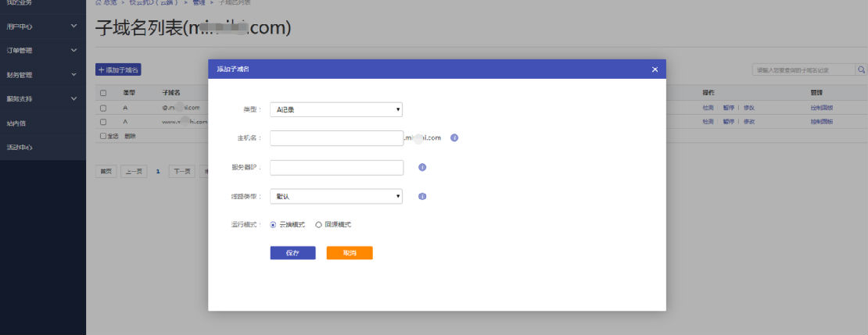868x335 pixels.
Task: Click the magnifier search icon
Action: pos(861,69)
